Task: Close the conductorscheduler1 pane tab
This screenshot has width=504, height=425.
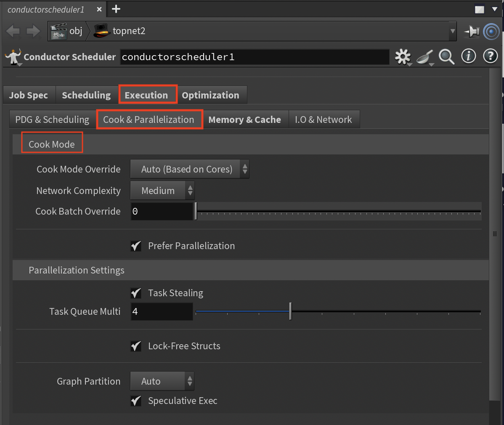Action: [x=99, y=9]
